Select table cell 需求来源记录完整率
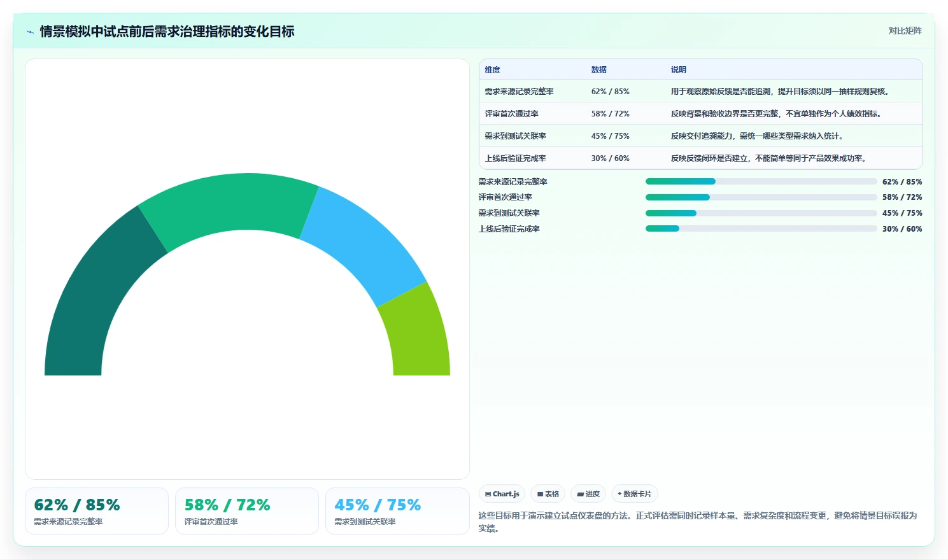The width and height of the screenshot is (948, 560). pos(519,92)
